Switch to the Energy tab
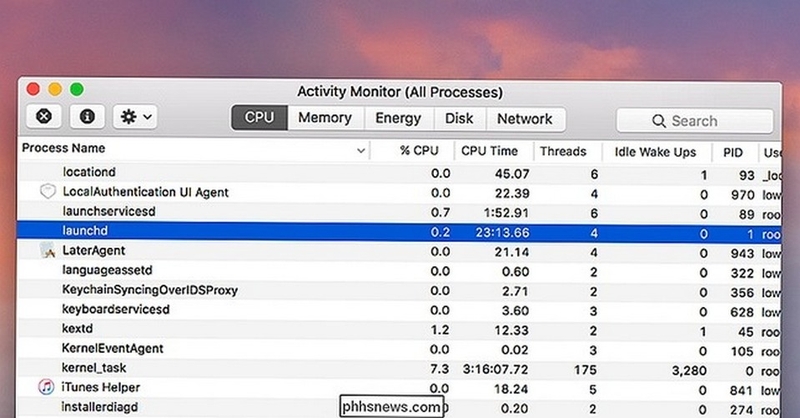The width and height of the screenshot is (800, 418). click(x=398, y=118)
